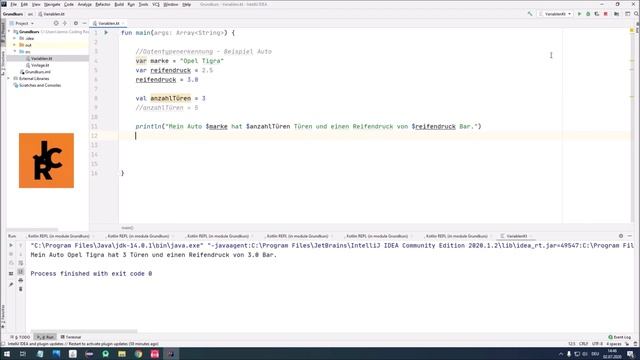Click the Run tool window button at the bottom
The image size is (640, 360).
(x=45, y=337)
